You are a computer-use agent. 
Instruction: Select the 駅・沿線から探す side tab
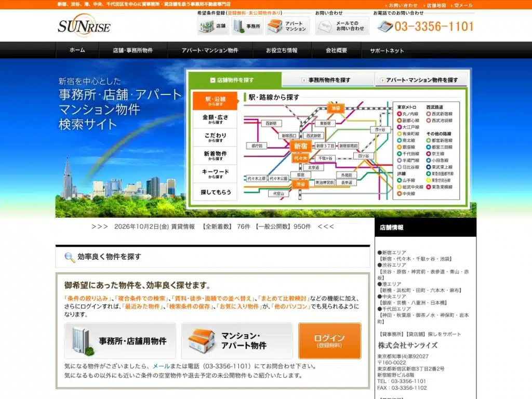(x=215, y=101)
